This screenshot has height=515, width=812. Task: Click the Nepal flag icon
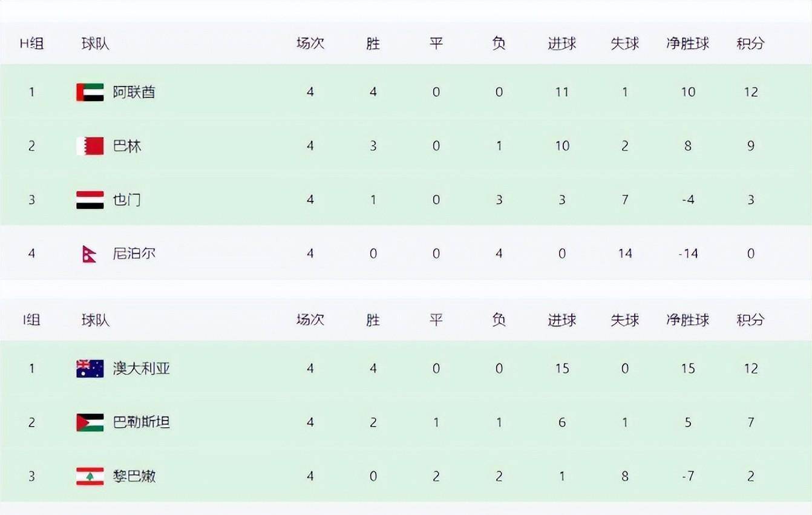click(89, 254)
